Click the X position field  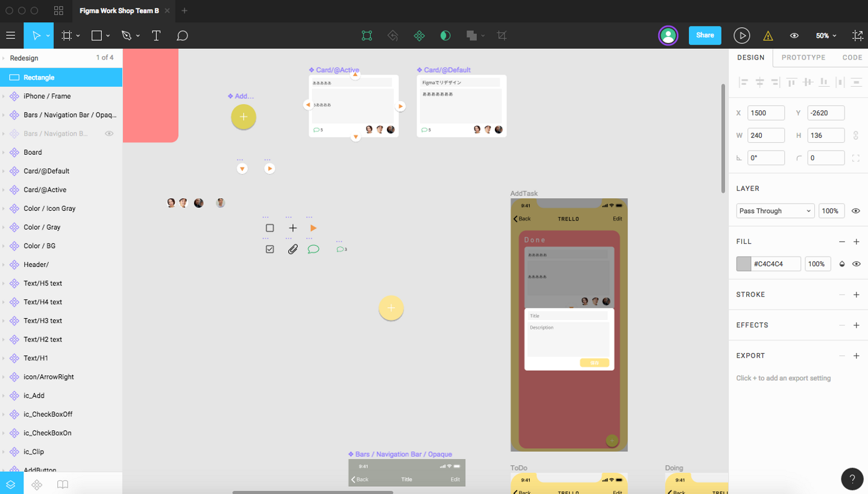pos(766,113)
